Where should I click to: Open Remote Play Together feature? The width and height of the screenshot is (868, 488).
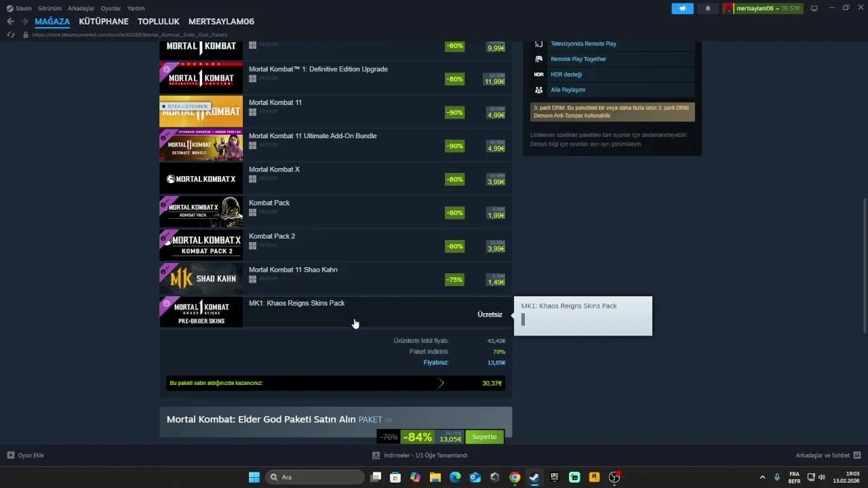[578, 59]
